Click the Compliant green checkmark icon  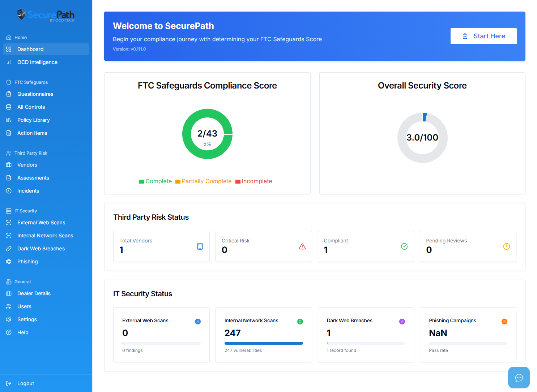[x=404, y=246]
